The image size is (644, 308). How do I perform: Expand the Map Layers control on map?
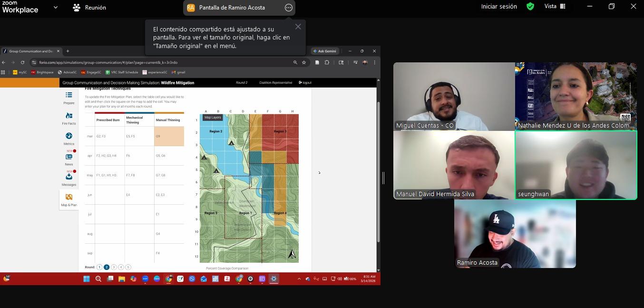coord(213,118)
